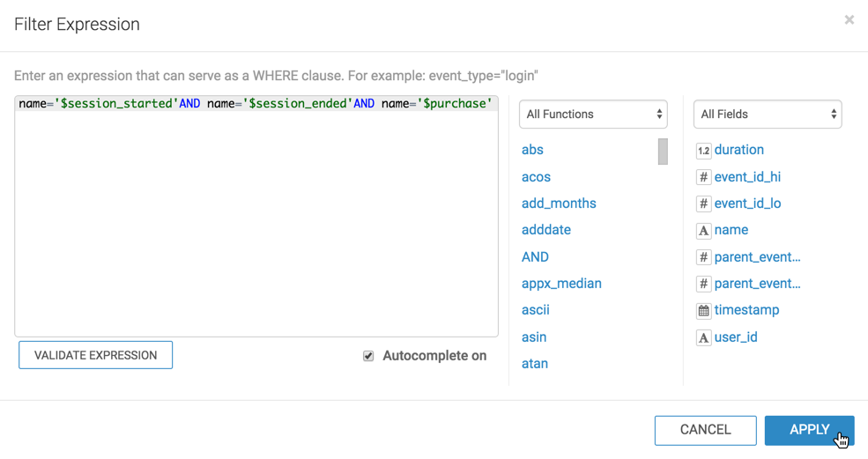Pick the abs function
Viewport: 868px width, 459px height.
(x=532, y=150)
